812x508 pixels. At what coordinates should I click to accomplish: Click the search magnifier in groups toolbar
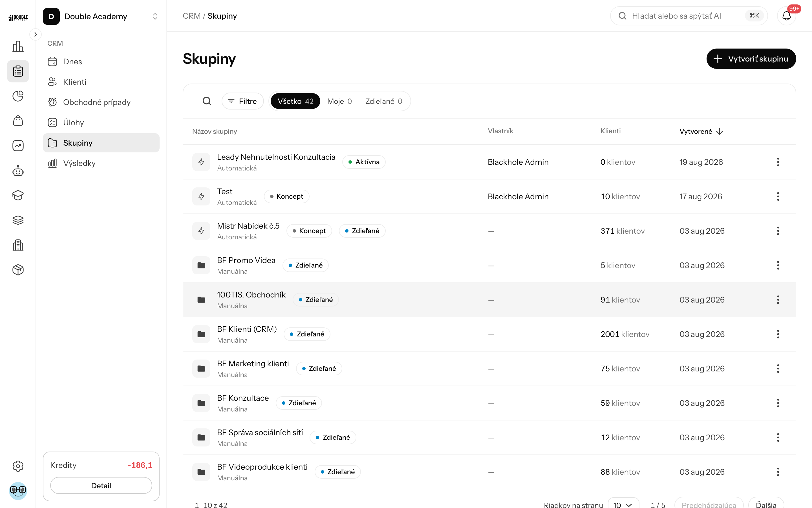[x=207, y=101]
